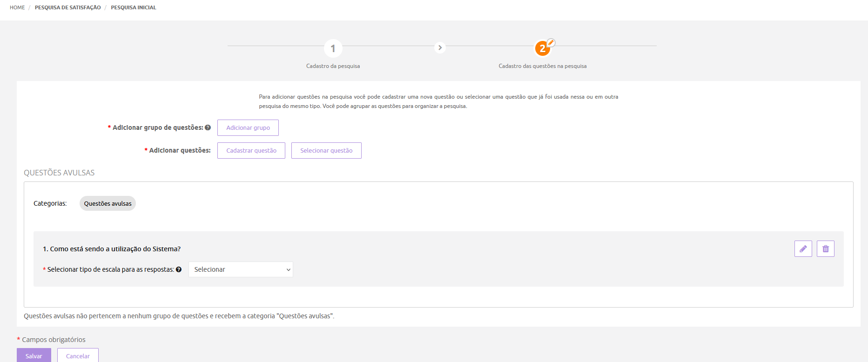Click the Pesquisa Inicial breadcrumb item
The height and width of the screenshot is (362, 868).
[x=134, y=7]
